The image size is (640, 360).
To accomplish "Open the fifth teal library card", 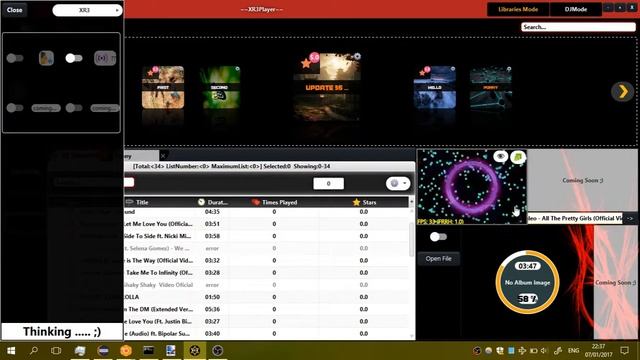I will (491, 87).
